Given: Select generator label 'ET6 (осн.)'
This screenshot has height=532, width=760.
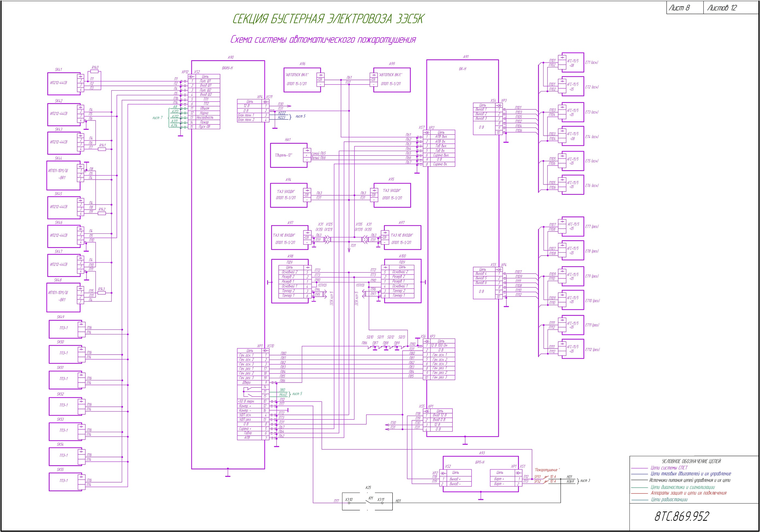Looking at the screenshot, I should click(592, 185).
